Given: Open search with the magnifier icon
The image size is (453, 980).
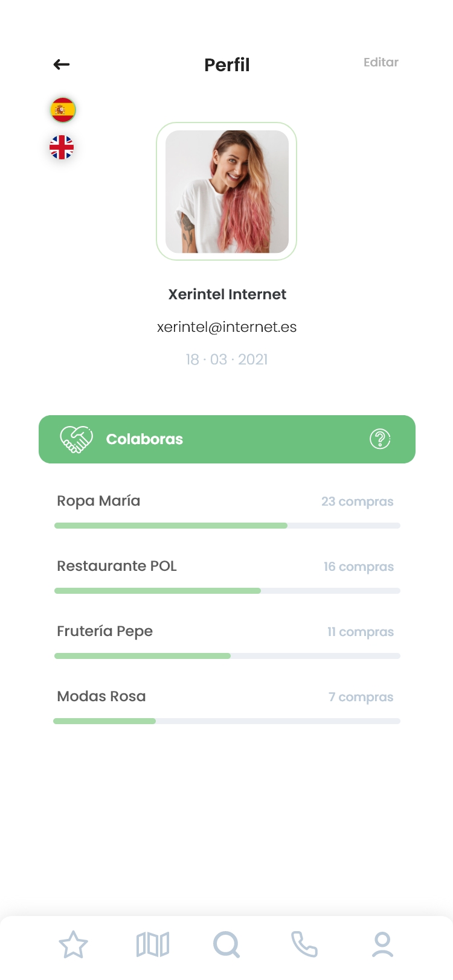Looking at the screenshot, I should (226, 944).
